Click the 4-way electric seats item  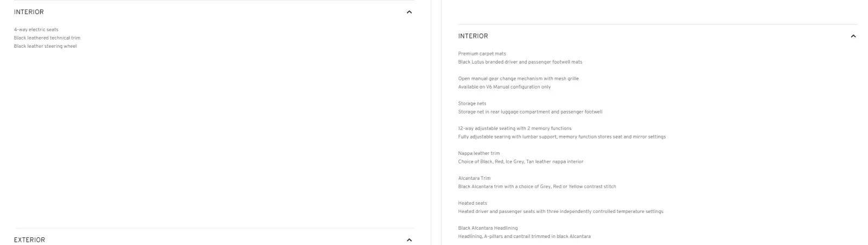[36, 30]
